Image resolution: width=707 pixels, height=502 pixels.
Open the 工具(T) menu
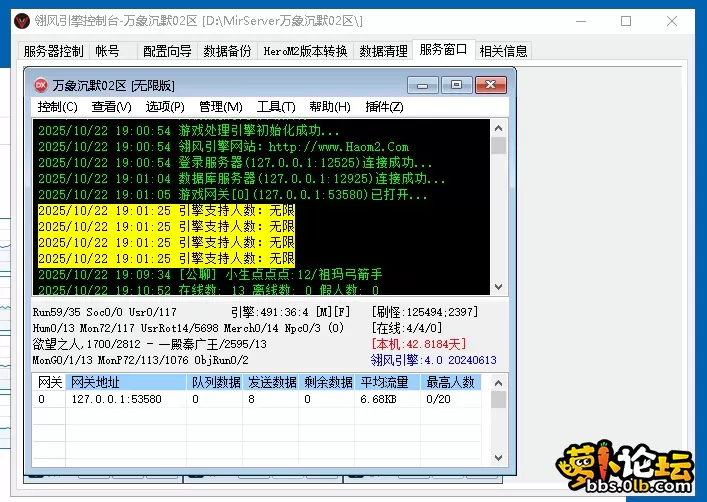pyautogui.click(x=276, y=107)
